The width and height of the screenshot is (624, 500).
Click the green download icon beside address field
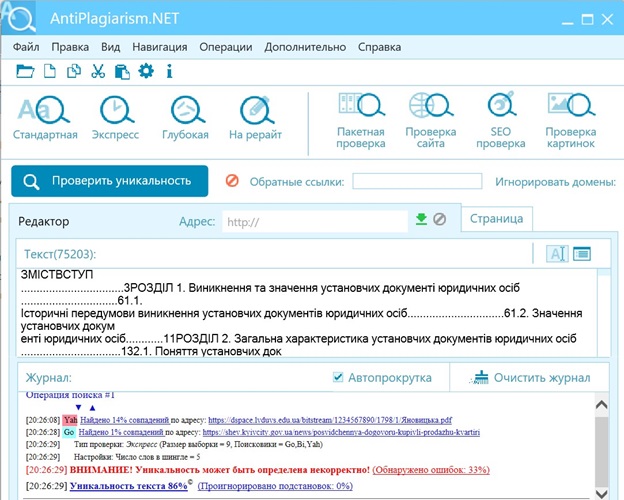(x=421, y=219)
